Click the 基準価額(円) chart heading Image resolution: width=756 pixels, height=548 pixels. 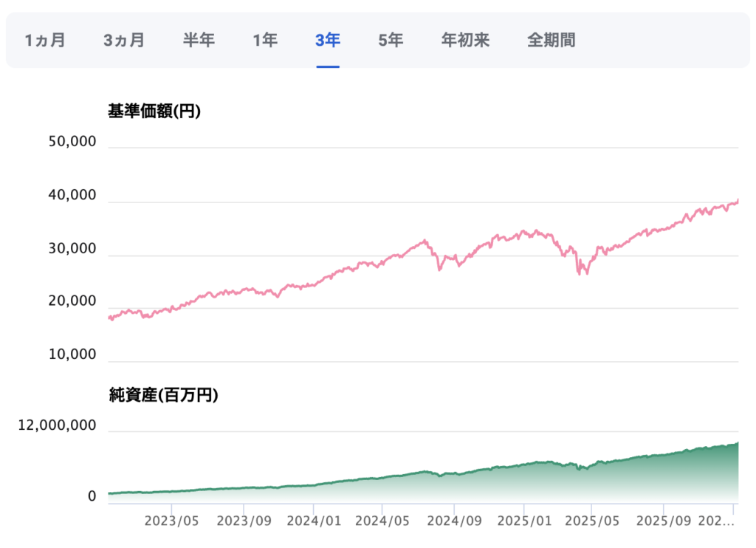click(x=154, y=112)
